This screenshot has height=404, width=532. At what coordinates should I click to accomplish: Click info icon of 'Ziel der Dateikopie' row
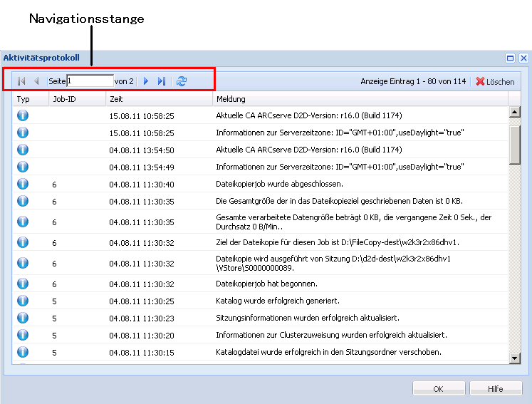tap(23, 242)
